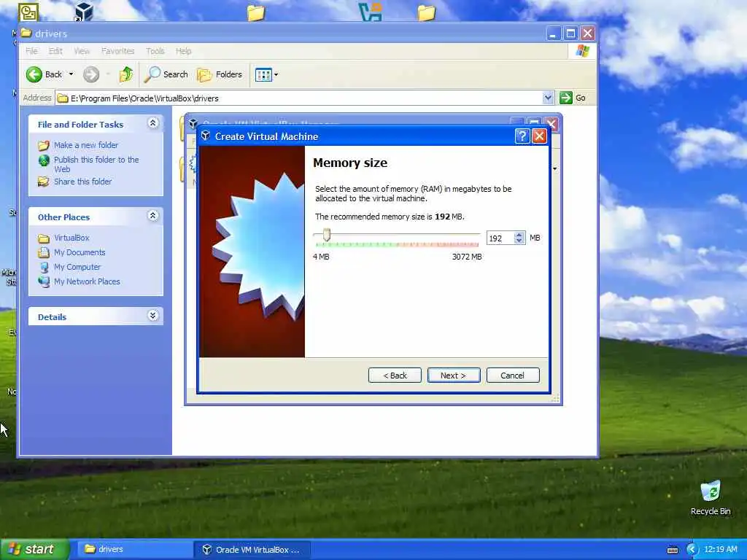Viewport: 747px width, 560px height.
Task: Click Share this folder
Action: pos(83,182)
